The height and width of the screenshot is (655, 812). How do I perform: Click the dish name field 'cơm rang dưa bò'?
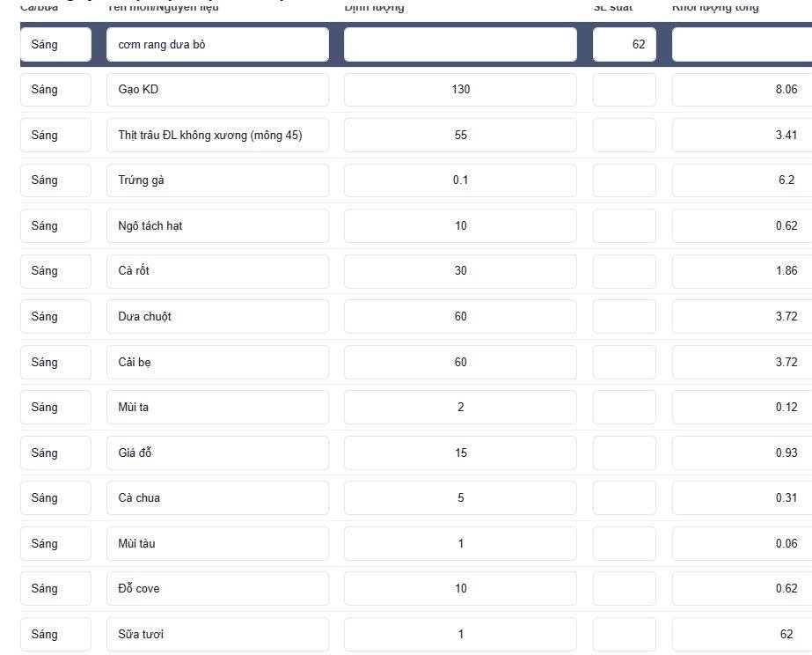[x=217, y=45]
